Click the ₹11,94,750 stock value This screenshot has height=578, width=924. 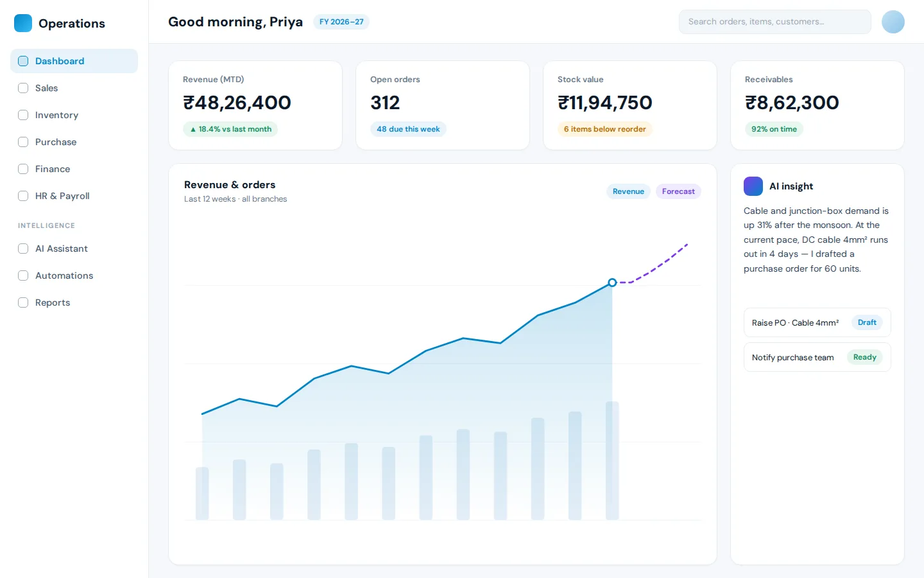605,103
